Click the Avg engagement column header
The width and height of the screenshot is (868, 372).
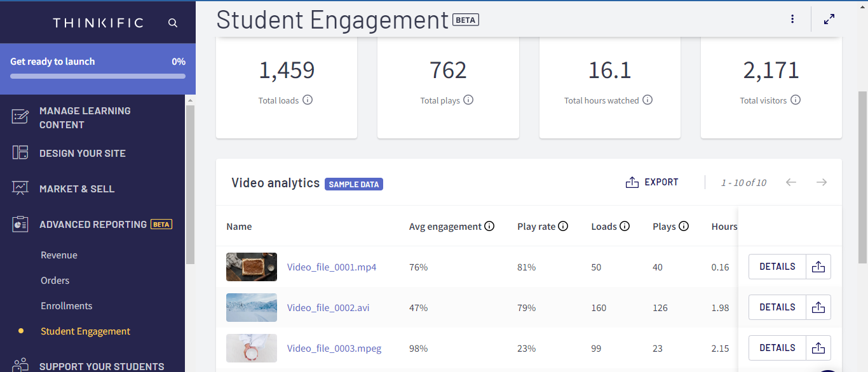click(445, 227)
